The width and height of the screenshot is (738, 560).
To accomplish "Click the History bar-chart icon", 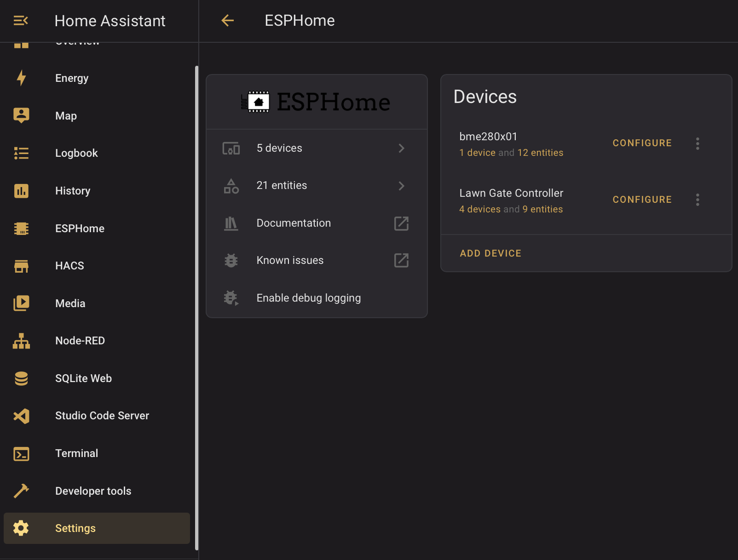I will coord(21,190).
